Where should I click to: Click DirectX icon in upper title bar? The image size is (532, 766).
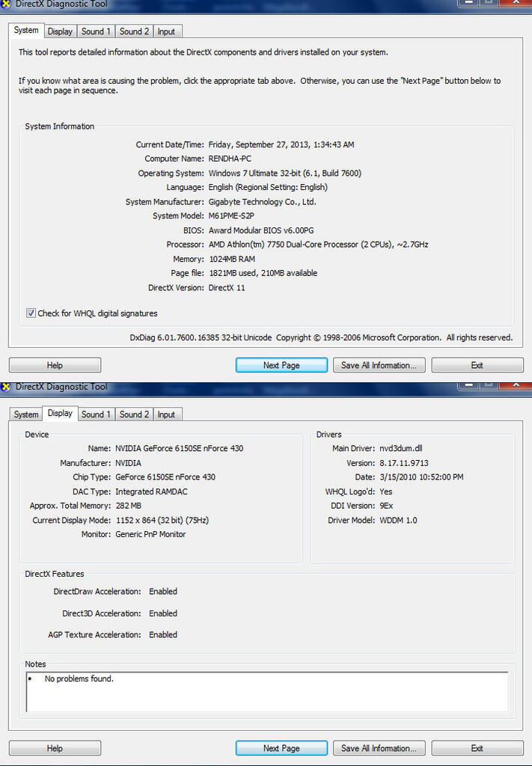[5, 4]
